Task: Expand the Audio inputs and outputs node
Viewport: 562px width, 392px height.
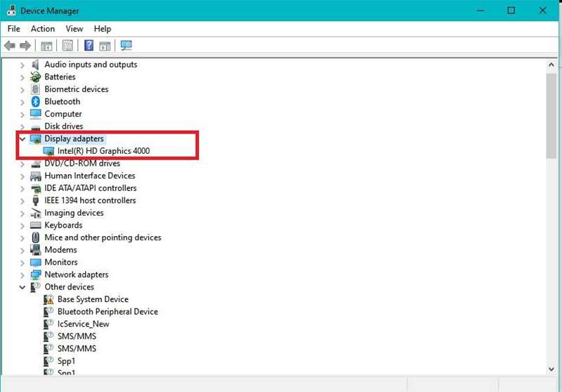Action: pos(22,65)
